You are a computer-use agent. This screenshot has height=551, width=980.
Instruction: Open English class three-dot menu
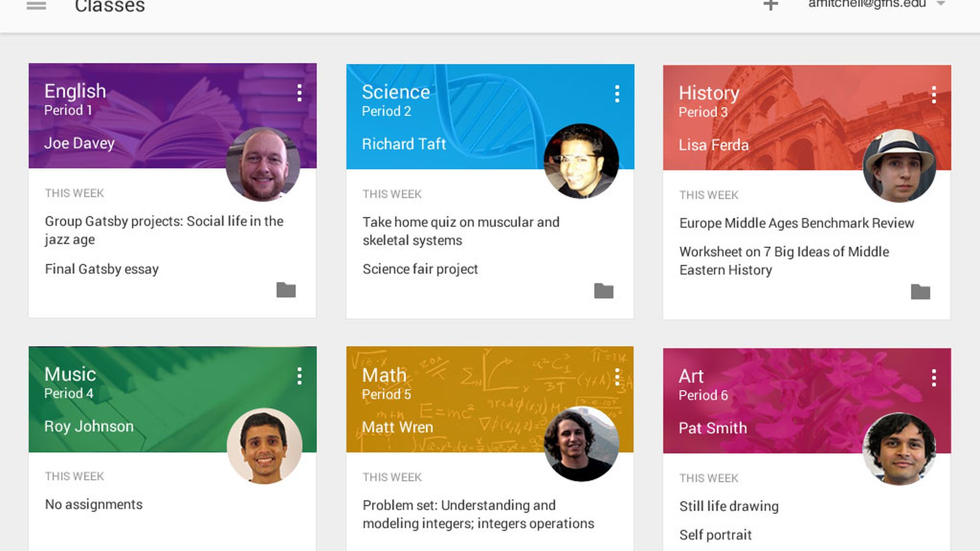[x=300, y=93]
